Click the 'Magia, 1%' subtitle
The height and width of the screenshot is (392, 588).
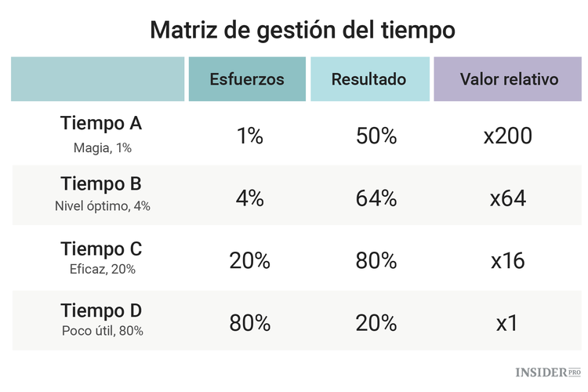coord(101,146)
